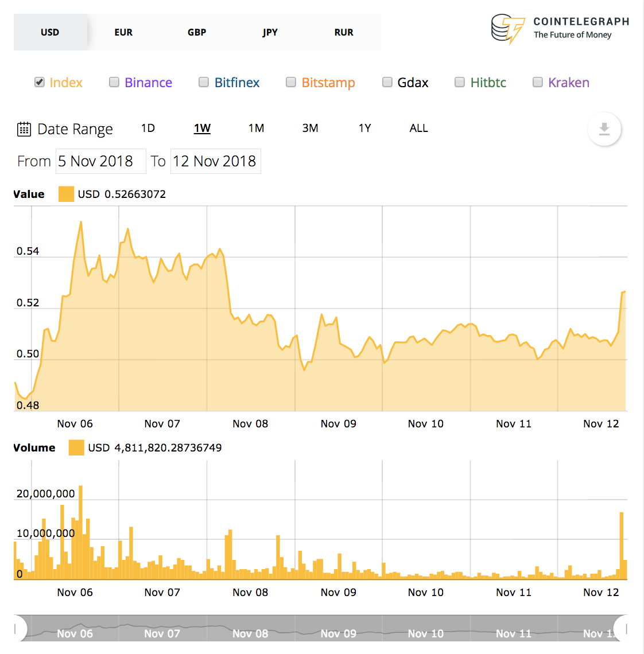Click the right handle of range scrollbar

622,628
